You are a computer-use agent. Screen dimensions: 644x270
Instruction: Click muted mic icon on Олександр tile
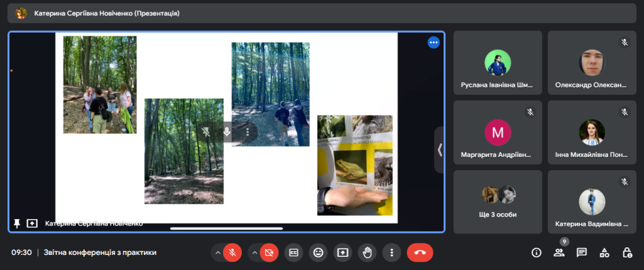pyautogui.click(x=625, y=42)
